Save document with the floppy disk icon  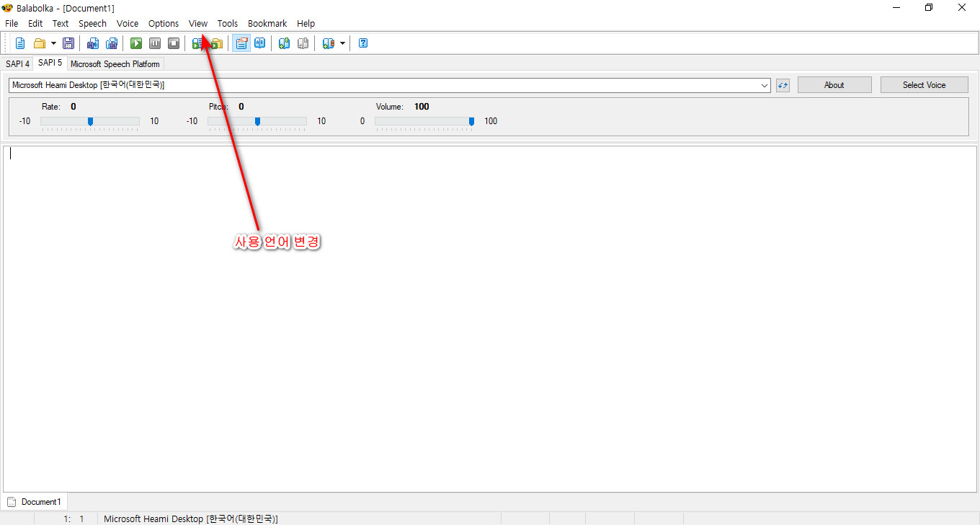click(68, 43)
